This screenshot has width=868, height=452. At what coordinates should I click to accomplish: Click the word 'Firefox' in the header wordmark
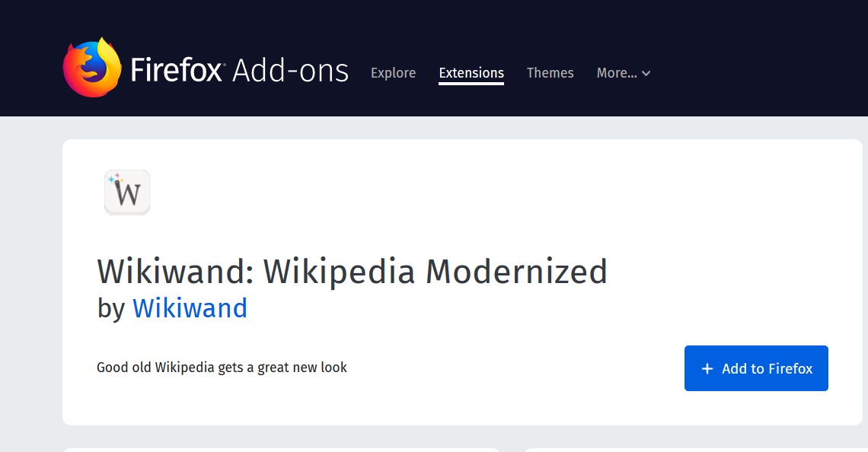coord(177,71)
